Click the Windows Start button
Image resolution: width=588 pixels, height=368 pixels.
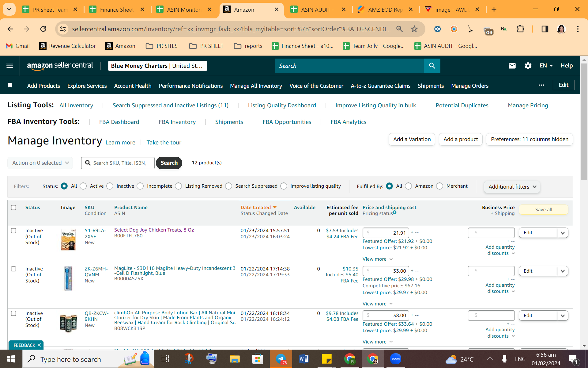point(11,359)
